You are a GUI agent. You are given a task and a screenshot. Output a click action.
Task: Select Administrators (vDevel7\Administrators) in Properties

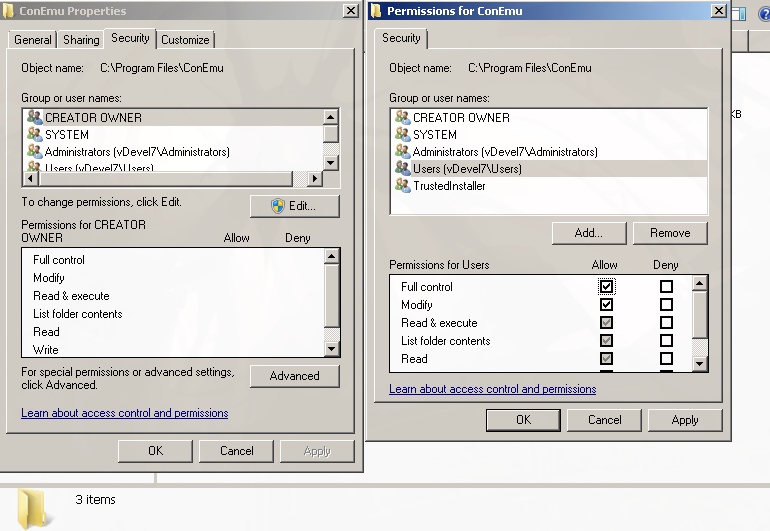[x=173, y=152]
